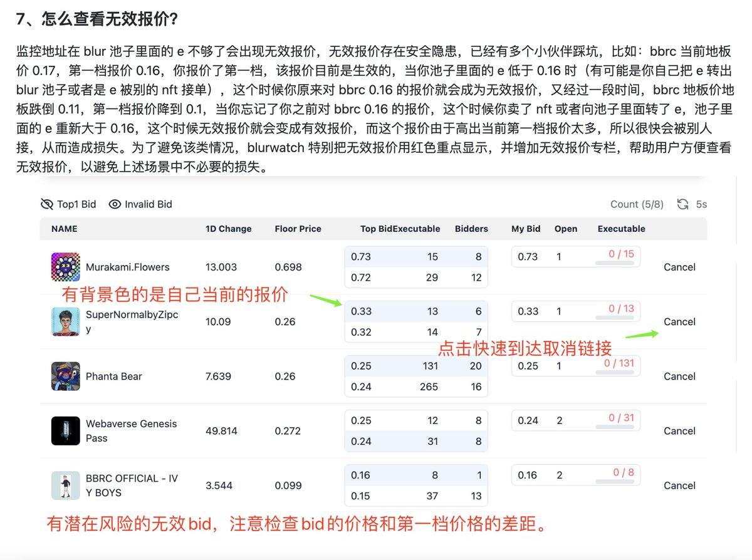Image resolution: width=752 pixels, height=560 pixels.
Task: Click the Webaverse Genesis Pass name text
Action: pos(132,431)
